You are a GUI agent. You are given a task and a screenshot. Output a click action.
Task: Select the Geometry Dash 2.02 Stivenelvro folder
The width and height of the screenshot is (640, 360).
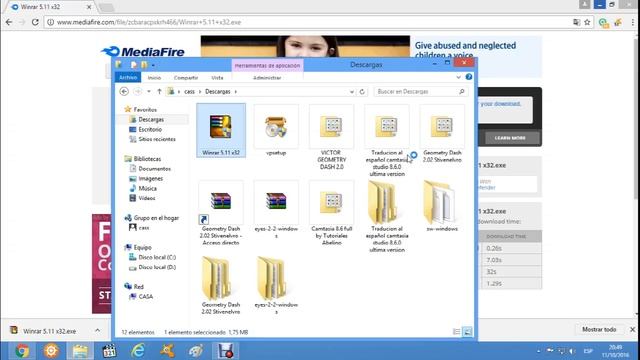[221, 286]
